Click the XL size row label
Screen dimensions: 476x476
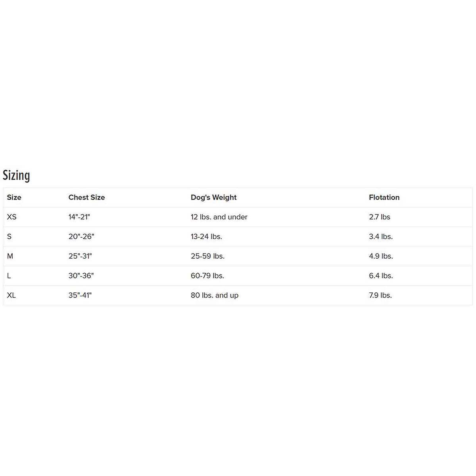point(12,295)
